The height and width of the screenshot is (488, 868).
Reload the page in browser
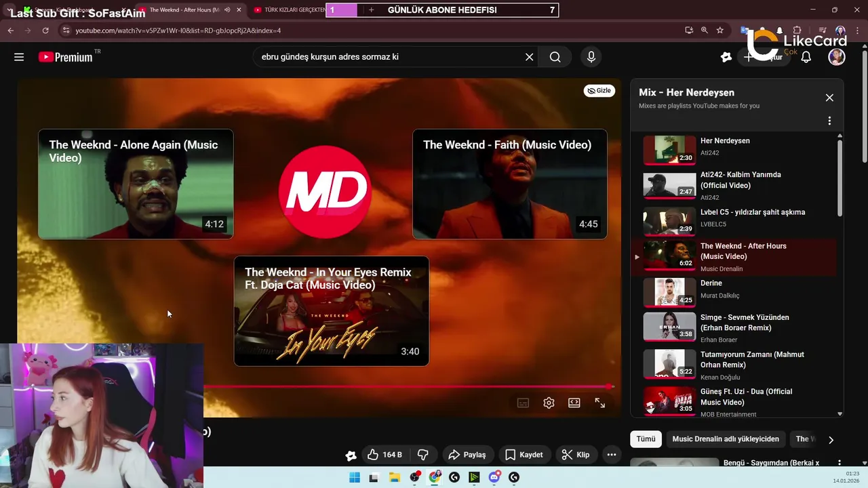[x=45, y=30]
